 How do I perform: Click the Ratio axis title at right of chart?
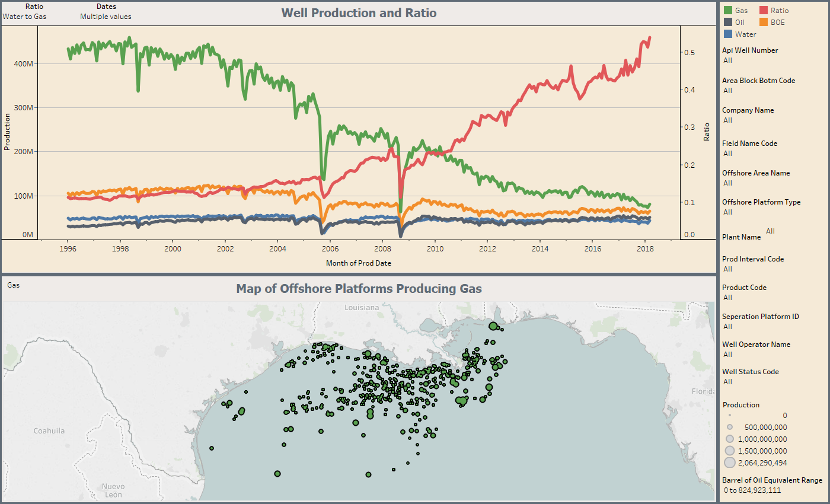pyautogui.click(x=707, y=132)
